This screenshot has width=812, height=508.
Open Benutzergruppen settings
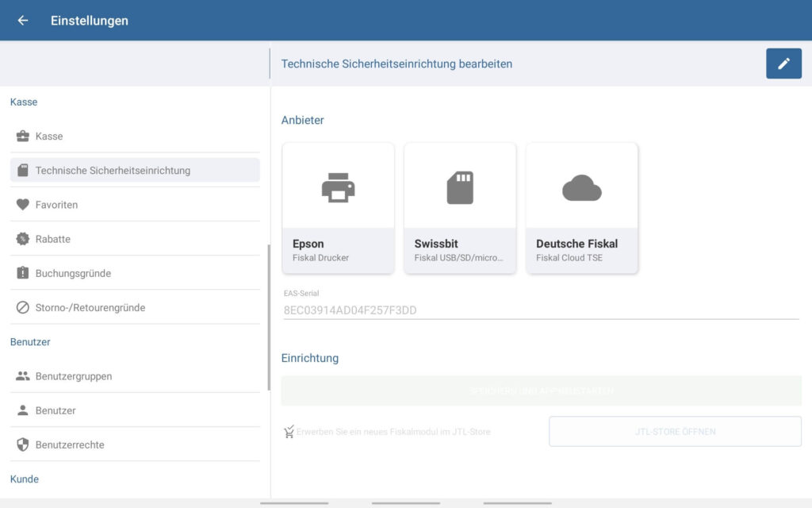pyautogui.click(x=74, y=376)
